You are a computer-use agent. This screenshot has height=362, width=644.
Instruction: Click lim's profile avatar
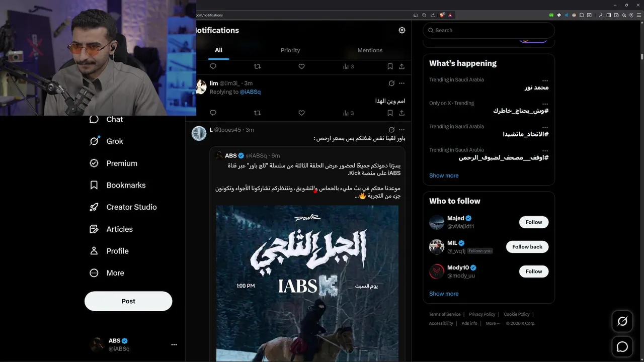click(200, 86)
